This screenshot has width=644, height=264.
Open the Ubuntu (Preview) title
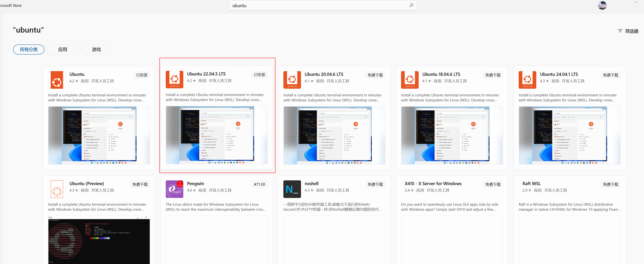[x=87, y=184]
